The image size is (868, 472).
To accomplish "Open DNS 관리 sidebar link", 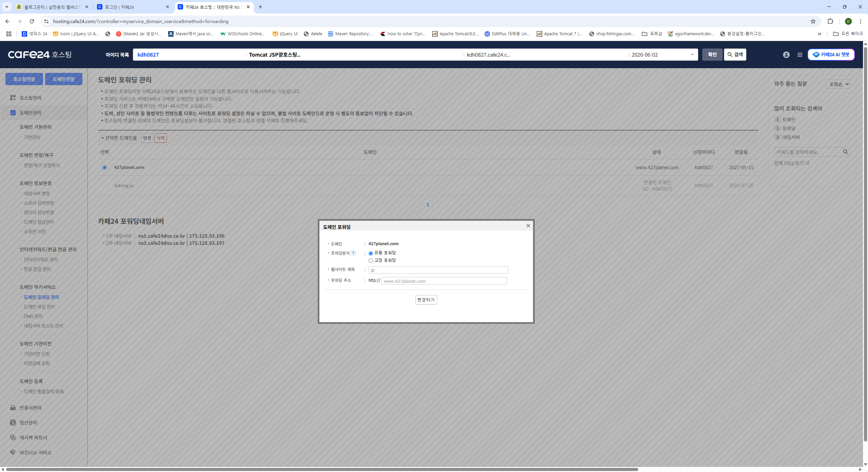I will click(x=33, y=316).
